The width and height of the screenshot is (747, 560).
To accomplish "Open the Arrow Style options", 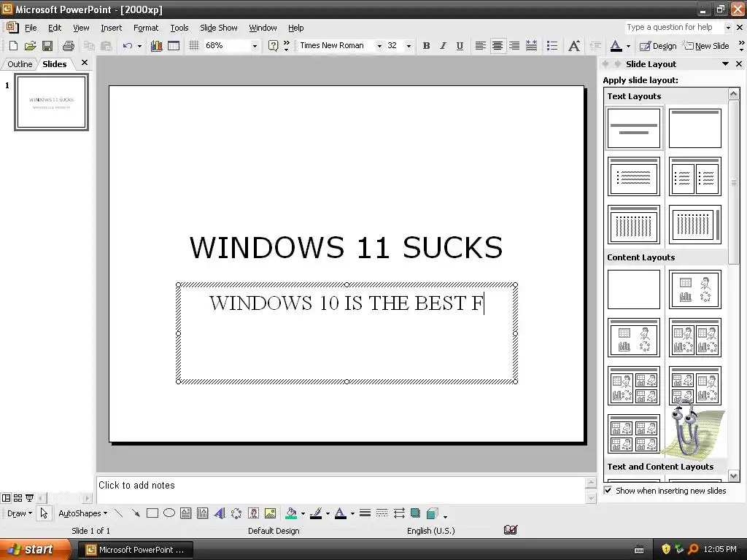I will tap(399, 513).
